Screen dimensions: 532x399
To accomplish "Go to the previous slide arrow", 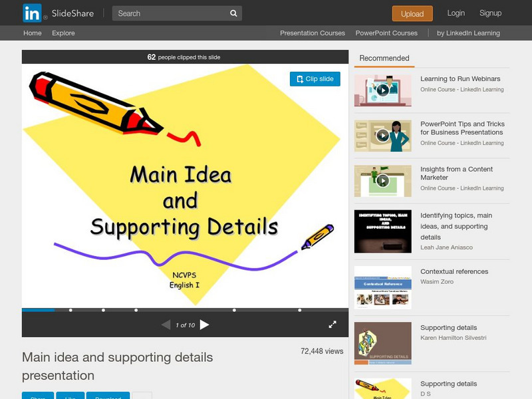I will (x=166, y=325).
